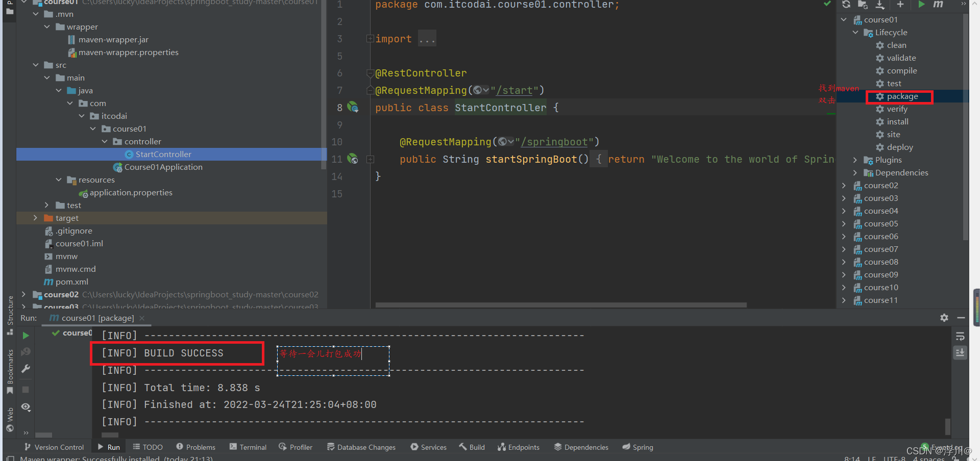
Task: Open Database Changes tool window
Action: click(x=361, y=447)
